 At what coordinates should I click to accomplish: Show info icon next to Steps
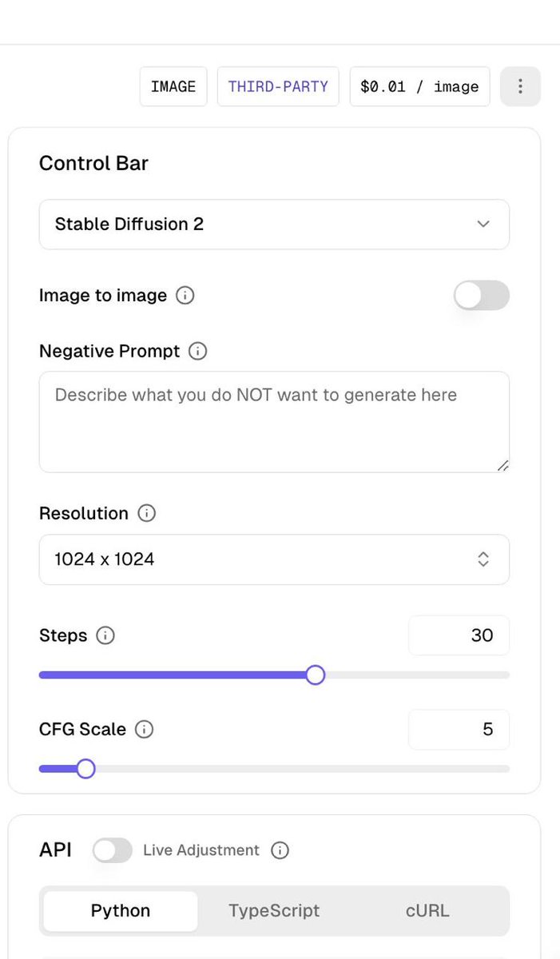(x=105, y=635)
